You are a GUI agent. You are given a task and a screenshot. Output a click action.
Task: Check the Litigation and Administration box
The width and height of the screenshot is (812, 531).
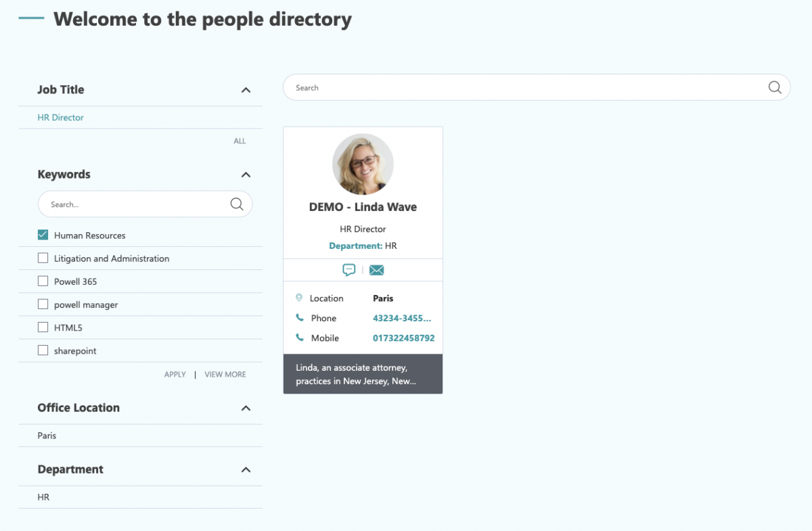click(x=43, y=258)
